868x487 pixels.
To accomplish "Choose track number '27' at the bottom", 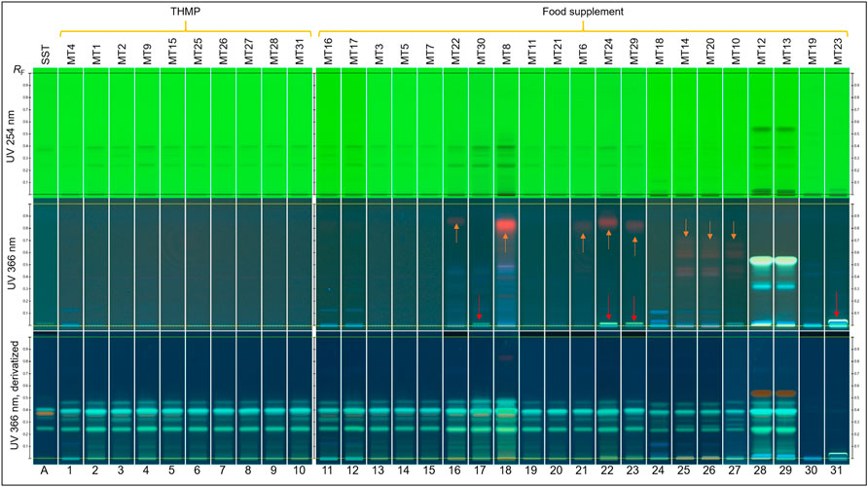I will pos(735,471).
